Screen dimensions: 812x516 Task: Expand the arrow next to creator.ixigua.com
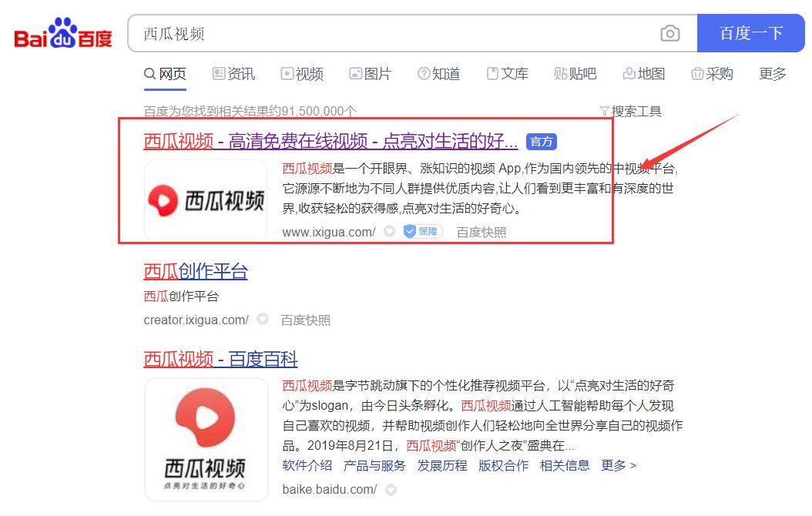pos(262,319)
